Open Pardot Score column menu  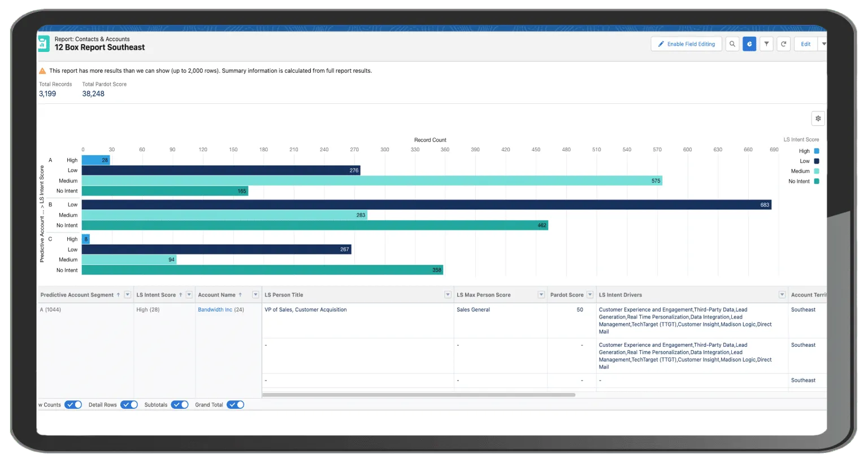point(590,295)
